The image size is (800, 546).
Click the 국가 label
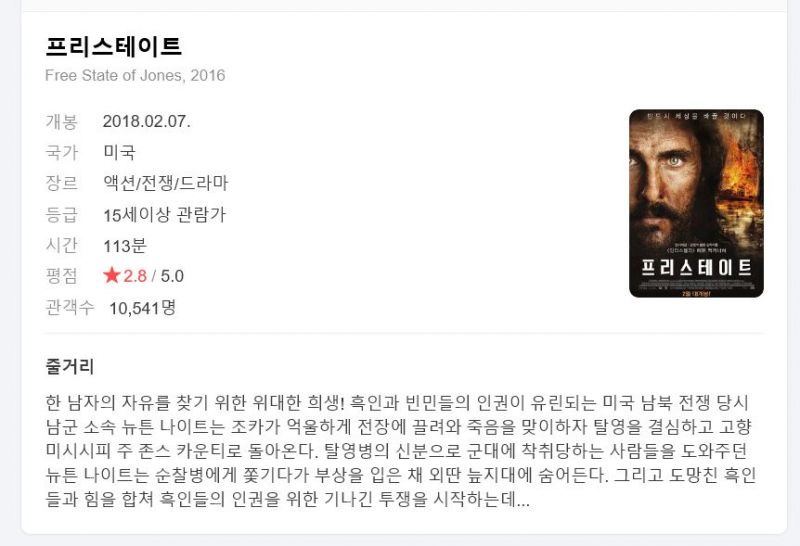tap(62, 152)
